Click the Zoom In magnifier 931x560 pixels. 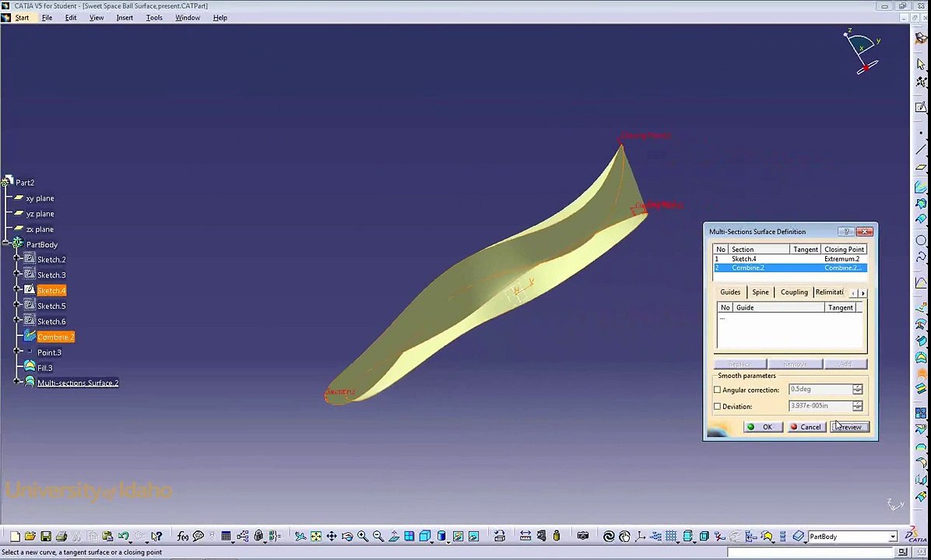coord(363,536)
